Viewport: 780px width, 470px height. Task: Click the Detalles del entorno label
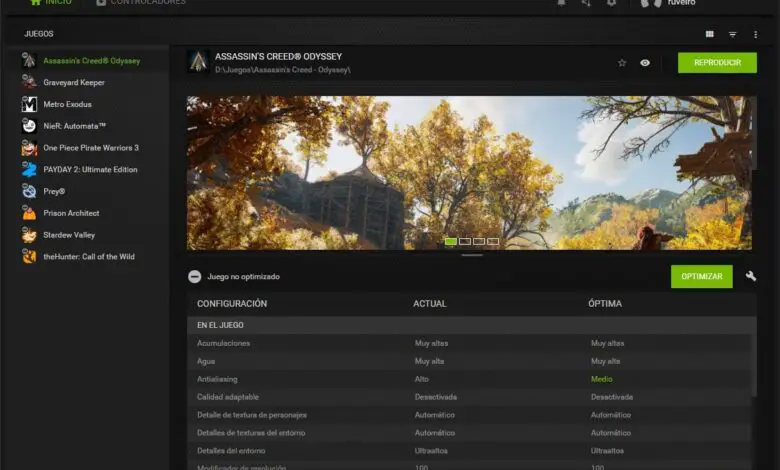pyautogui.click(x=231, y=451)
